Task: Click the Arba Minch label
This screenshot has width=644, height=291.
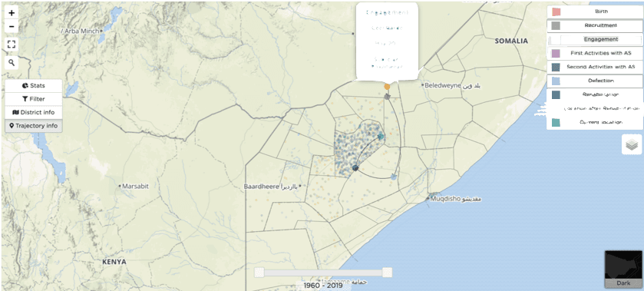Action: pyautogui.click(x=80, y=31)
